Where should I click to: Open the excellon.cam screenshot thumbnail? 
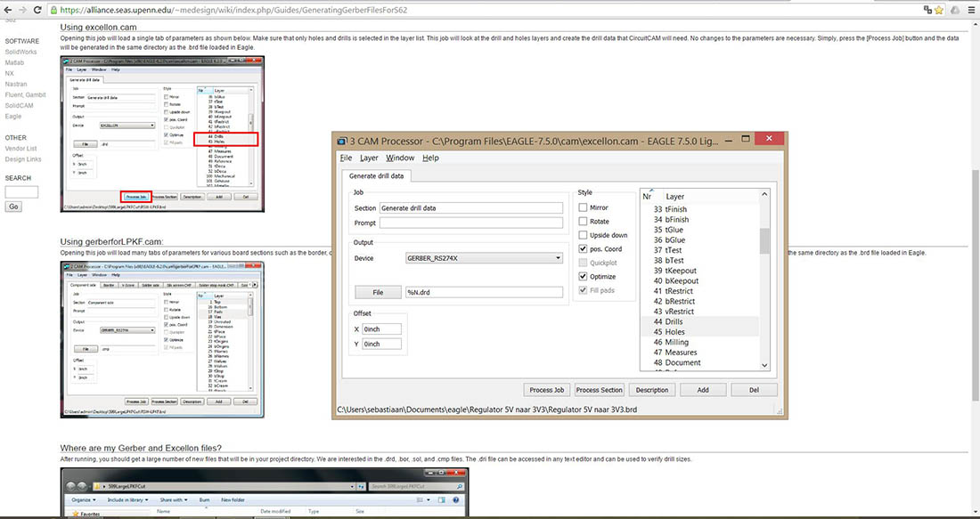coord(162,134)
